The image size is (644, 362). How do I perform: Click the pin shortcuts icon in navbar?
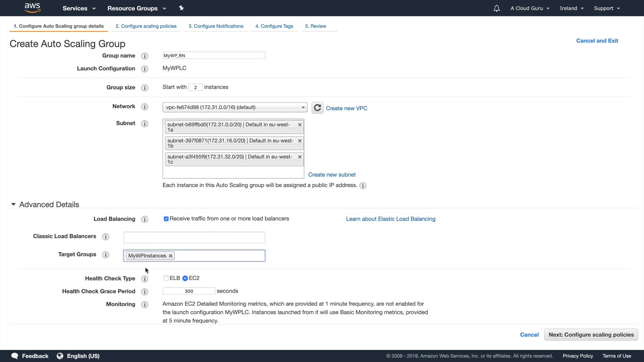click(181, 8)
